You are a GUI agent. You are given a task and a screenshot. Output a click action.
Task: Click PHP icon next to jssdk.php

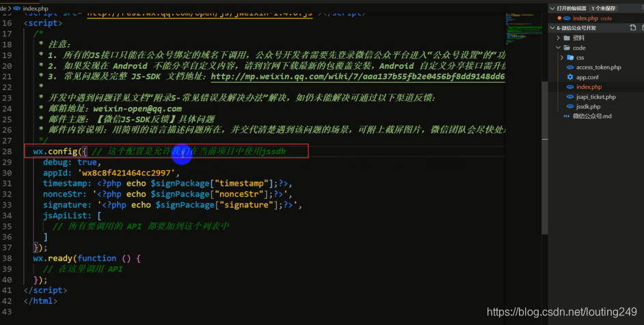[569, 107]
